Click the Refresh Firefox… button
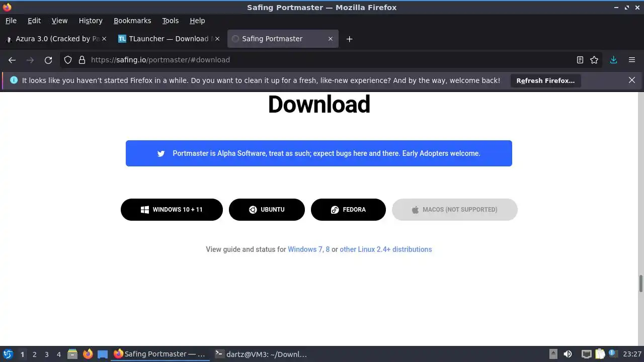 (545, 80)
